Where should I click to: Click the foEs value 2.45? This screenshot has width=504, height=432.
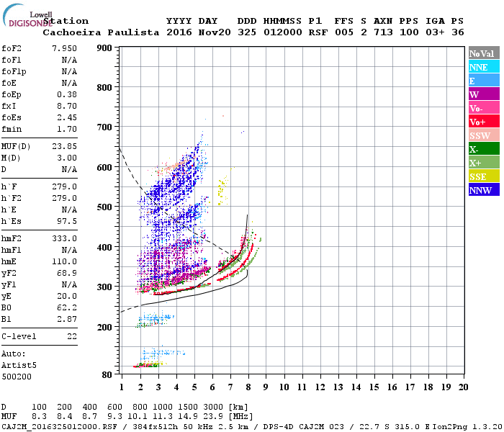(67, 117)
